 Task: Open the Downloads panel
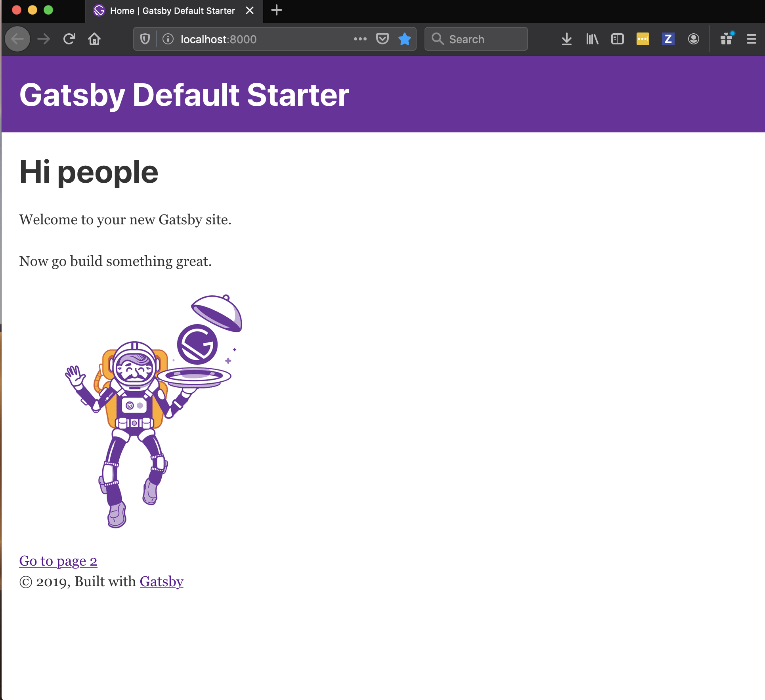566,39
